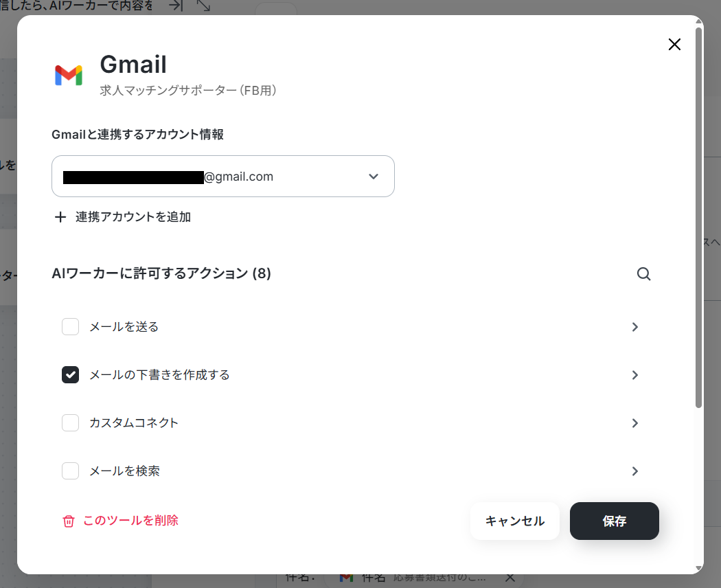The width and height of the screenshot is (721, 588).
Task: Click このツールを削除 link
Action: pos(130,521)
